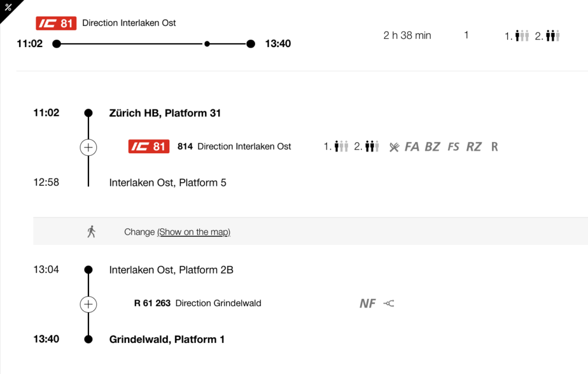The height and width of the screenshot is (374, 588).
Task: Click the FA family coach icon
Action: 412,147
